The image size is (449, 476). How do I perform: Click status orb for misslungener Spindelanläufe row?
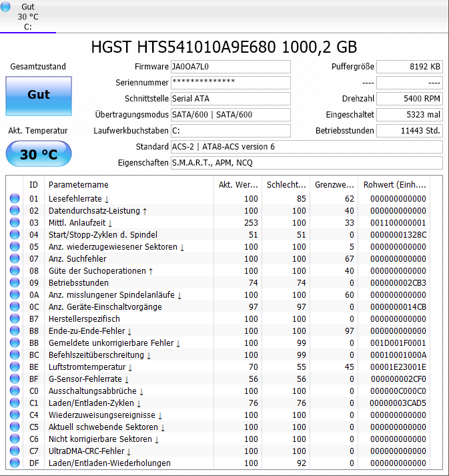(15, 294)
